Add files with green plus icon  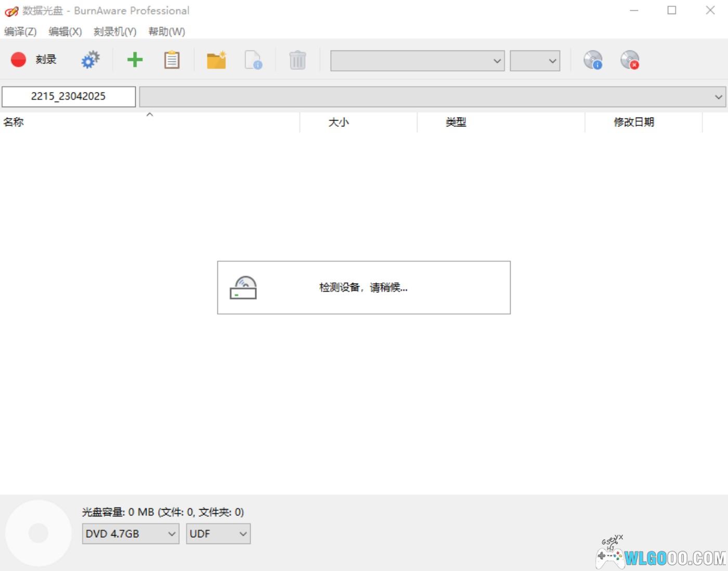click(135, 60)
